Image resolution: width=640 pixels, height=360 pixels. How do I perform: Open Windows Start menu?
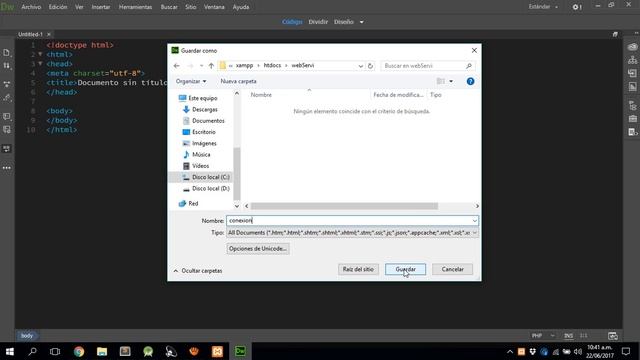[9, 351]
